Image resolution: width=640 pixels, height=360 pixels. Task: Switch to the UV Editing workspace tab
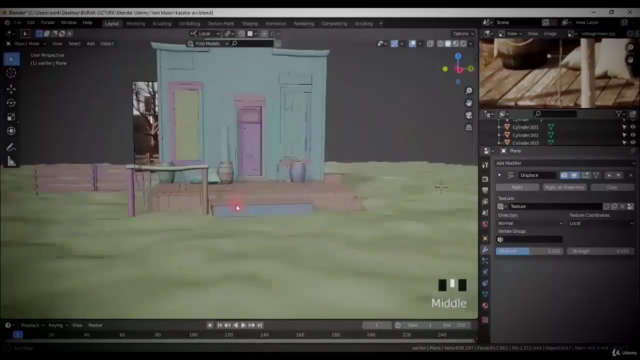pyautogui.click(x=189, y=24)
